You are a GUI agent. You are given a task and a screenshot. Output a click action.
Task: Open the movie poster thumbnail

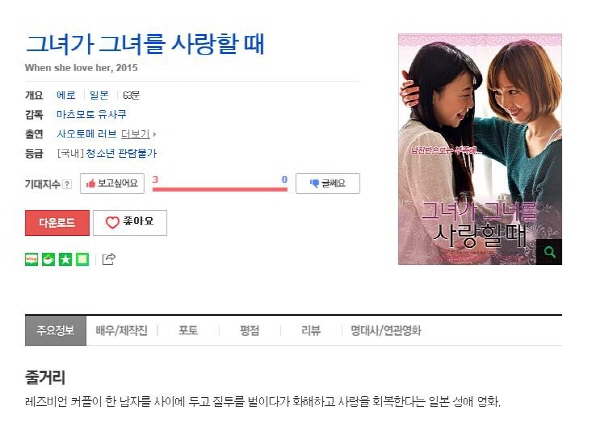(x=480, y=149)
